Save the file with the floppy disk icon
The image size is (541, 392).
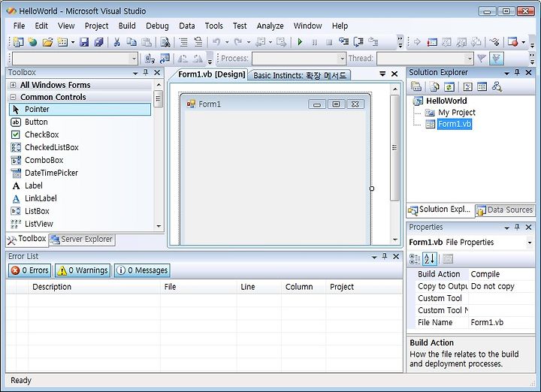(84, 42)
